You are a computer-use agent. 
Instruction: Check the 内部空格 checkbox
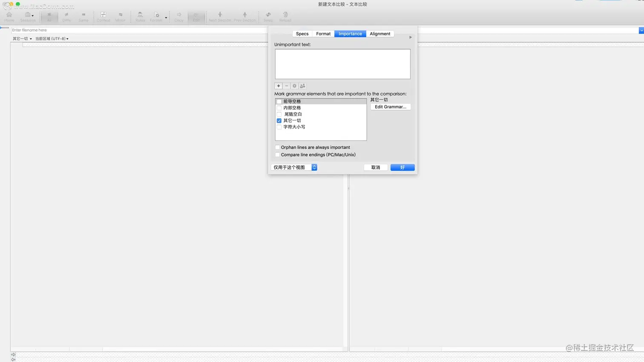coord(279,108)
